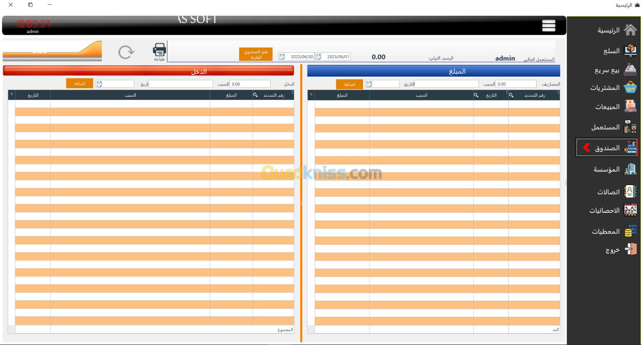Click the المجموع total cell in الدخل table
644x345 pixels.
[x=285, y=330]
